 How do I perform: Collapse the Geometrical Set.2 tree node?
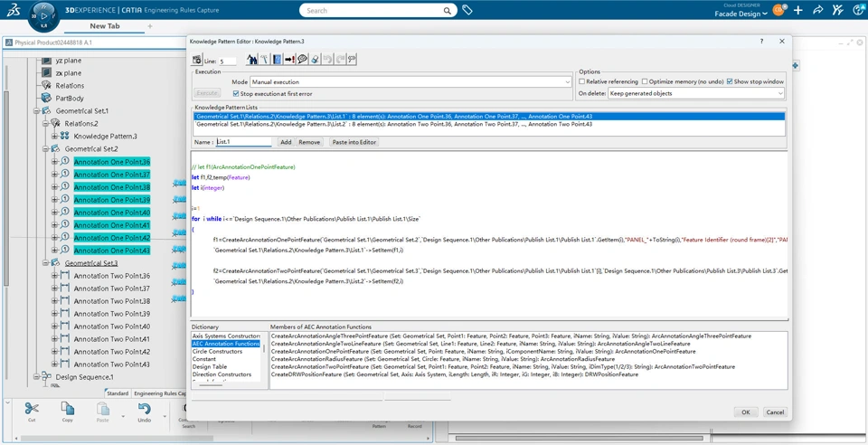(x=45, y=149)
